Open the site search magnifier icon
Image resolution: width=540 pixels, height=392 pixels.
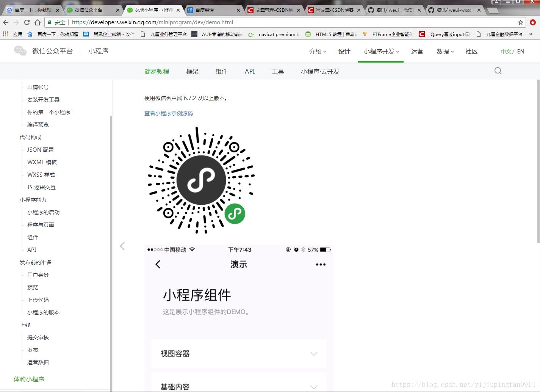coord(498,71)
